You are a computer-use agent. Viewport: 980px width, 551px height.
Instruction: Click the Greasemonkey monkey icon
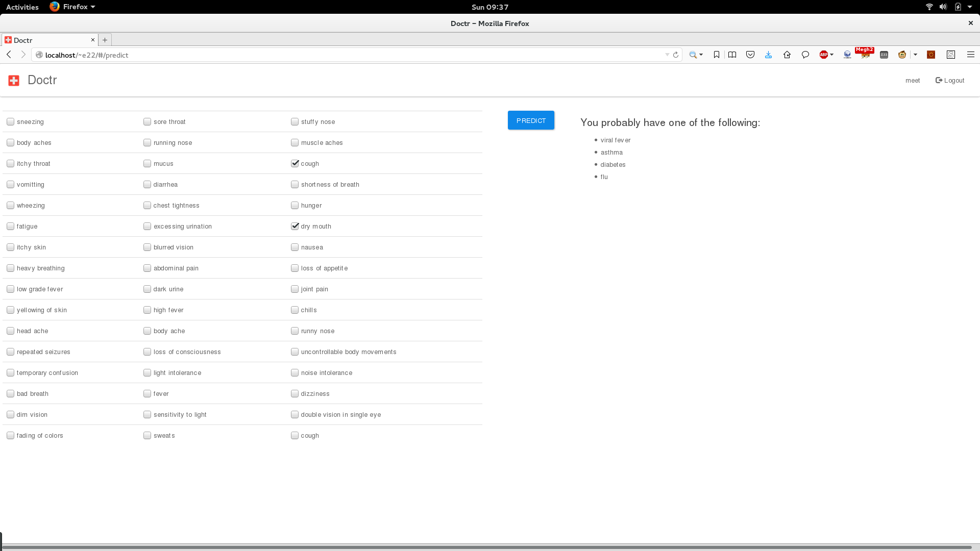(902, 55)
